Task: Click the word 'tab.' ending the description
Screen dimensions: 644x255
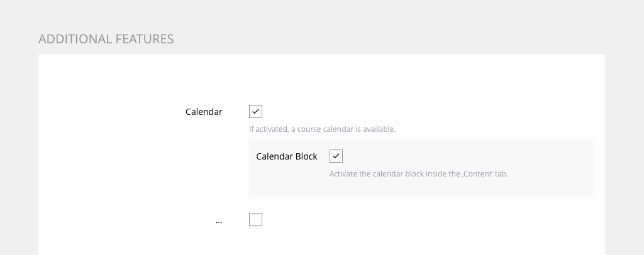Action: click(x=501, y=174)
